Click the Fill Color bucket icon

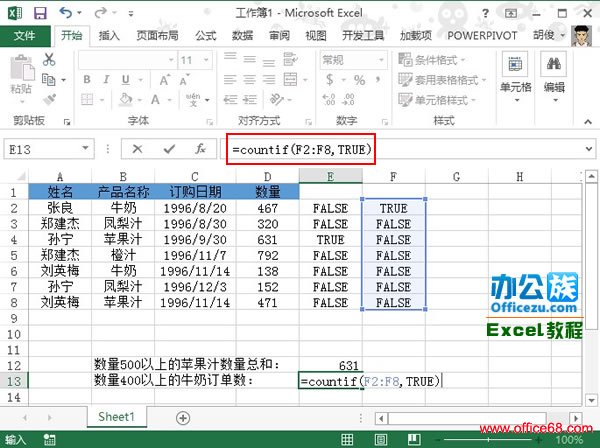tap(126, 99)
